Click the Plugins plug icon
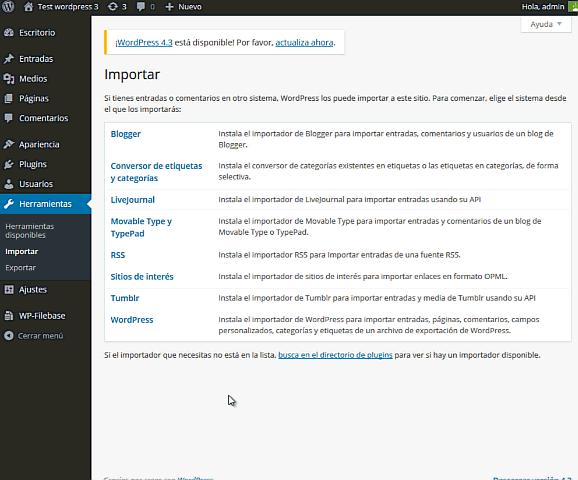The width and height of the screenshot is (578, 480). [9, 164]
